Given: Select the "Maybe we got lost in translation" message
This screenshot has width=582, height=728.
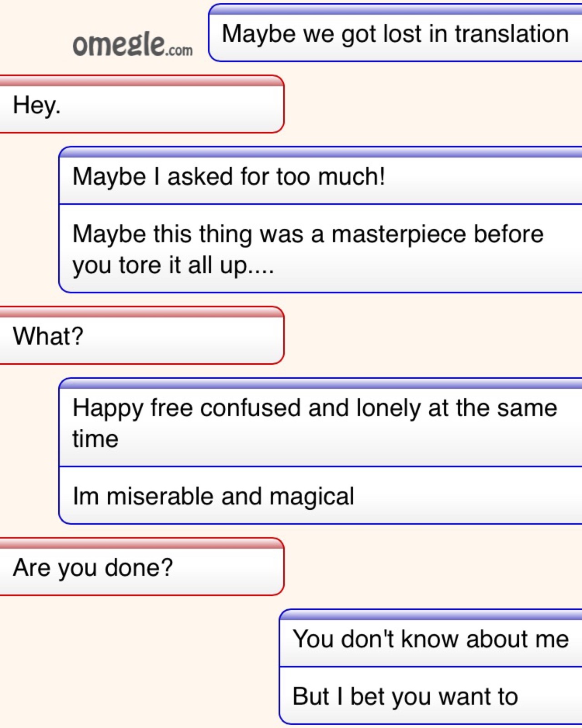Looking at the screenshot, I should click(395, 35).
